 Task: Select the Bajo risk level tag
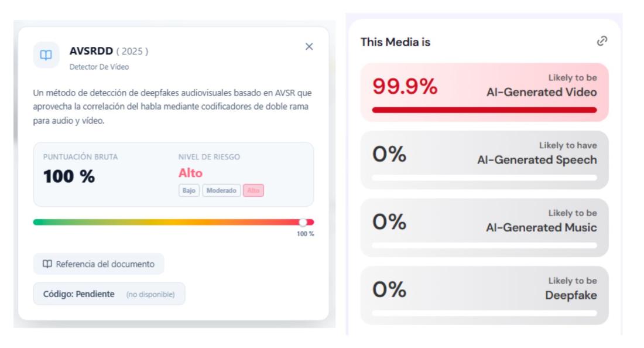click(189, 191)
